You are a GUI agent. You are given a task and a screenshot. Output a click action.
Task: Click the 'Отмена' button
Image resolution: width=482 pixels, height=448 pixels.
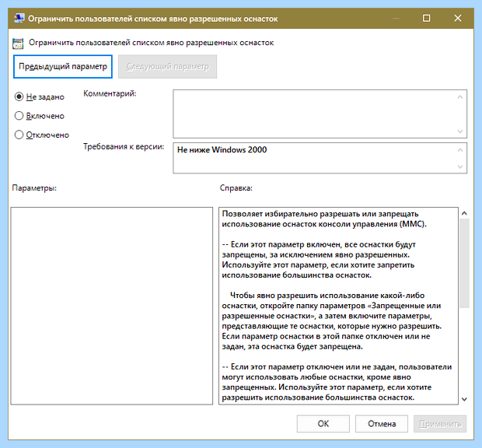382,424
